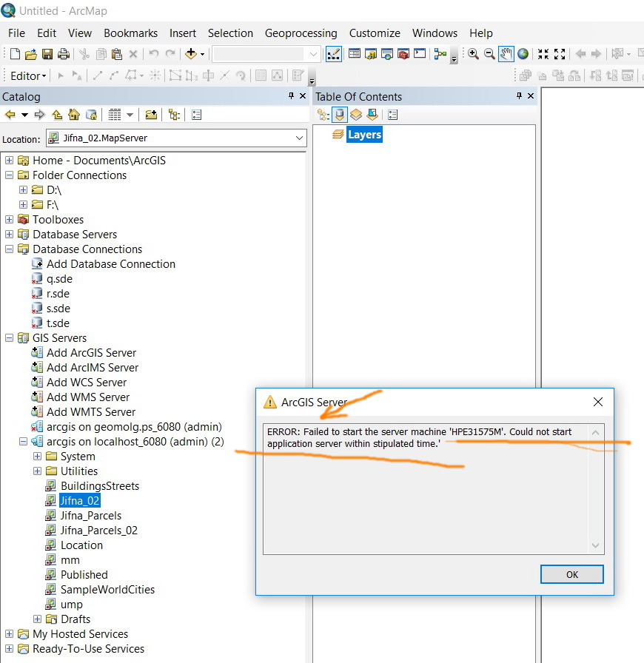Open the Search window icon
Viewport: 644px width, 663px height.
386,54
